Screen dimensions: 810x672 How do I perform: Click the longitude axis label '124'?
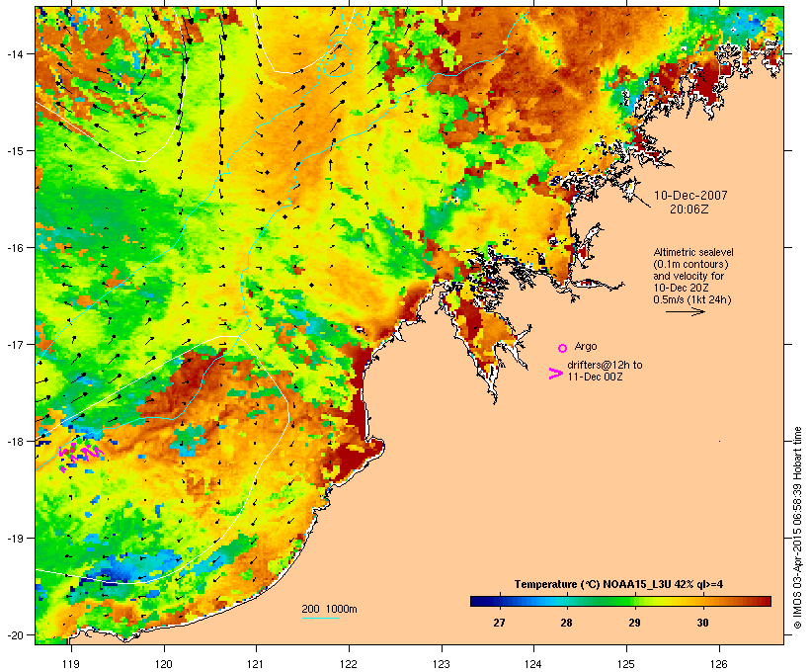533,664
